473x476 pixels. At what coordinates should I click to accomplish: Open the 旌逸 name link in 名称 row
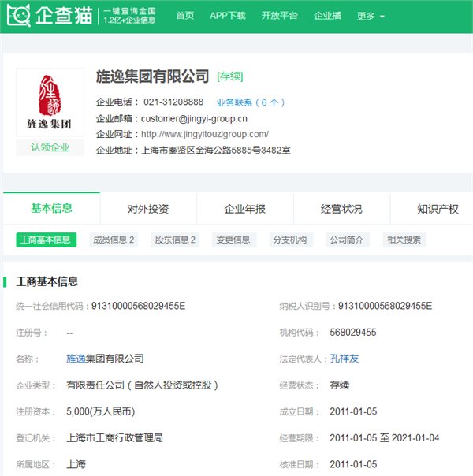pos(76,359)
